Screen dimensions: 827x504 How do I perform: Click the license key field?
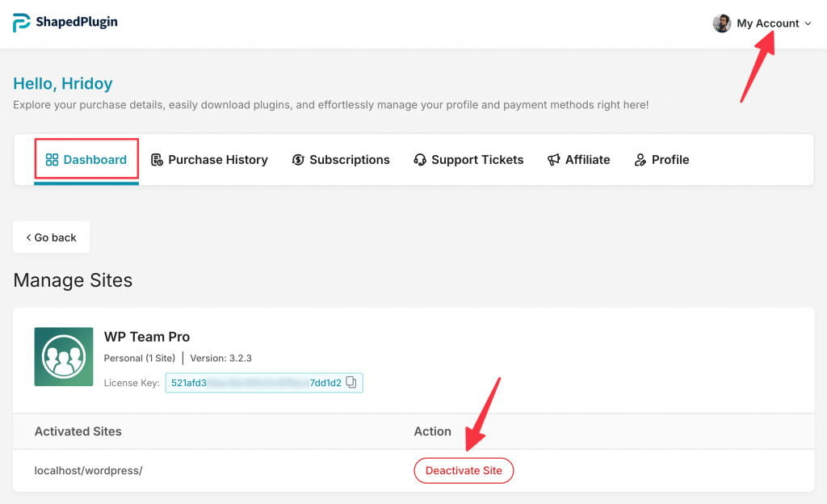click(x=264, y=383)
